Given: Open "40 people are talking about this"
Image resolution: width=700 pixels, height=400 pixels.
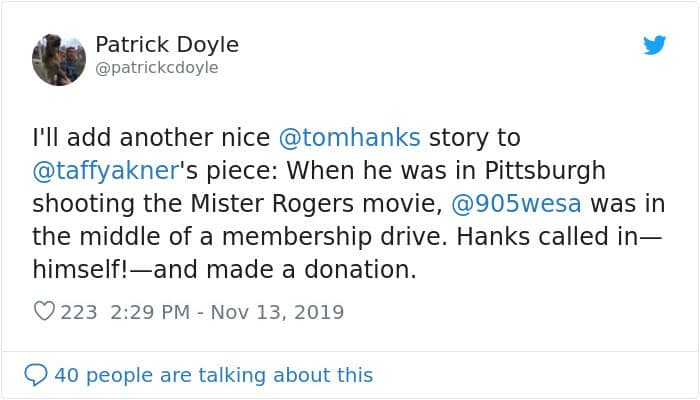Looking at the screenshot, I should coord(213,375).
